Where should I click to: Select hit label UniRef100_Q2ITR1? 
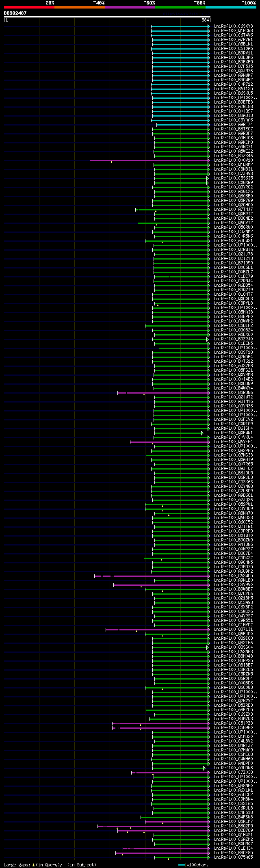point(233,526)
